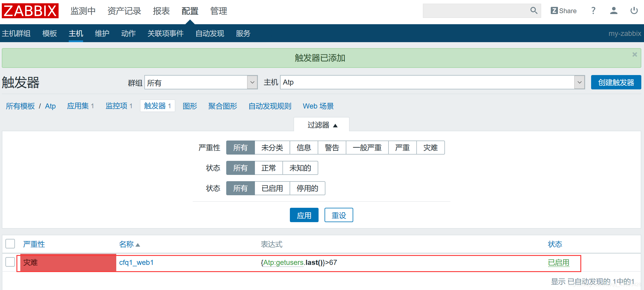Go to 自动发现 submenu
The height and width of the screenshot is (290, 644).
[x=210, y=33]
